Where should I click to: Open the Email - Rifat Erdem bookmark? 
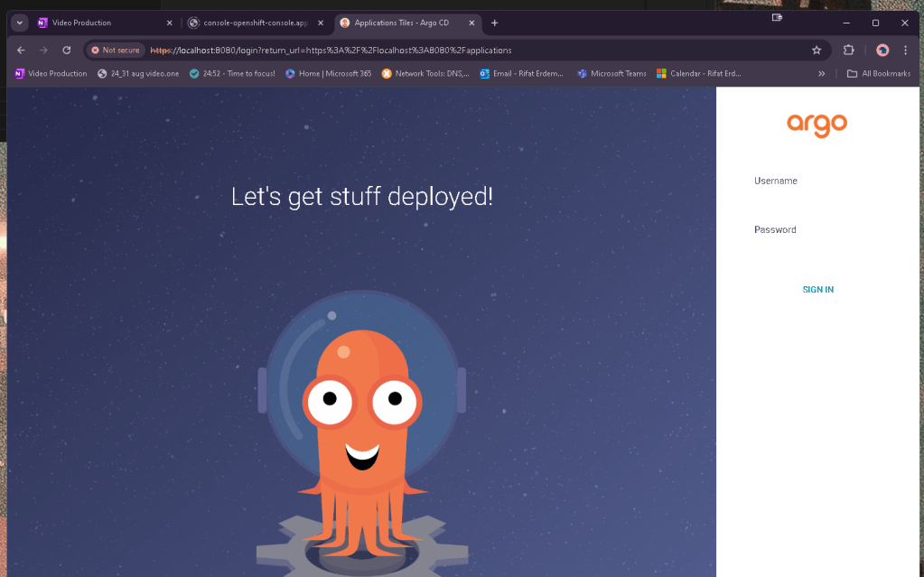pyautogui.click(x=521, y=74)
